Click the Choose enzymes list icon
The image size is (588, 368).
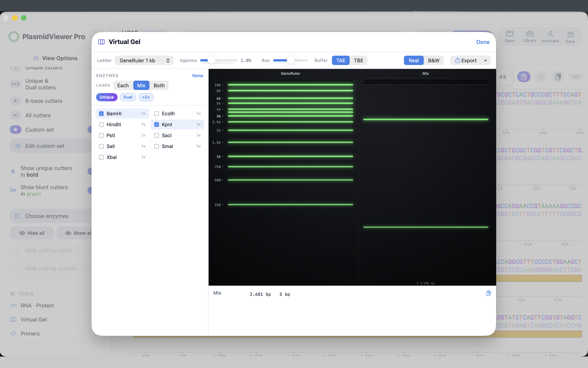click(x=18, y=216)
